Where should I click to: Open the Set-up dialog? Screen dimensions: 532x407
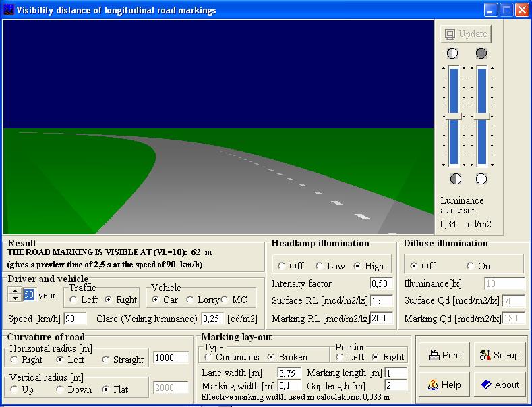(x=500, y=355)
